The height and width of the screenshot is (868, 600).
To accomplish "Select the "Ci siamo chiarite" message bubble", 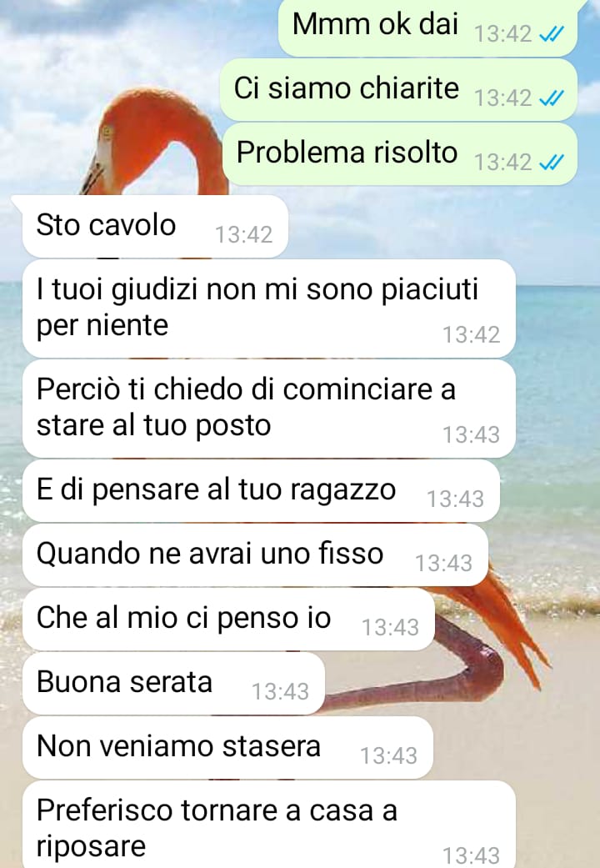I will pos(399,90).
